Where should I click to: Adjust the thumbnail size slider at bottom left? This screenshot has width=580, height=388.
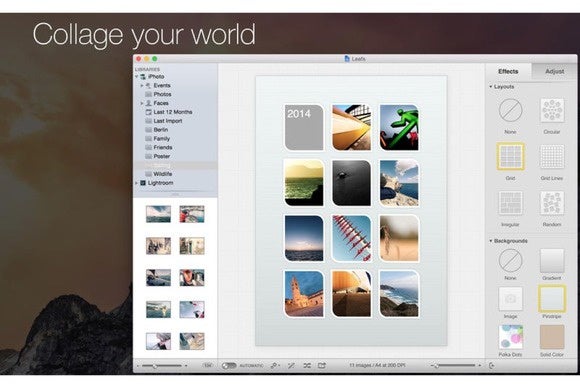coord(162,365)
